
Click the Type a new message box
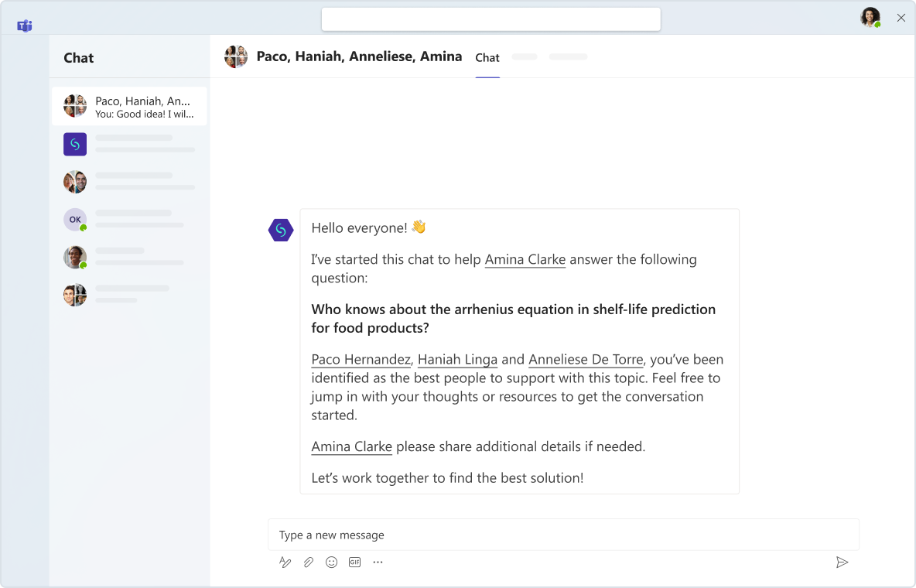(x=563, y=535)
